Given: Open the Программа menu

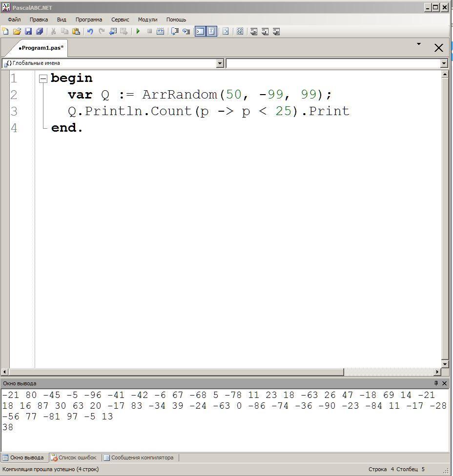Looking at the screenshot, I should pos(89,20).
